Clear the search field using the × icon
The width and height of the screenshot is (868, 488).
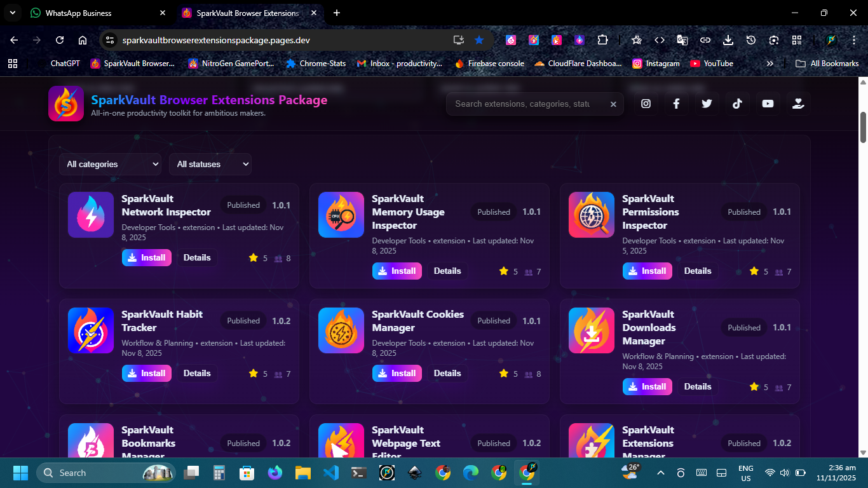coord(613,104)
